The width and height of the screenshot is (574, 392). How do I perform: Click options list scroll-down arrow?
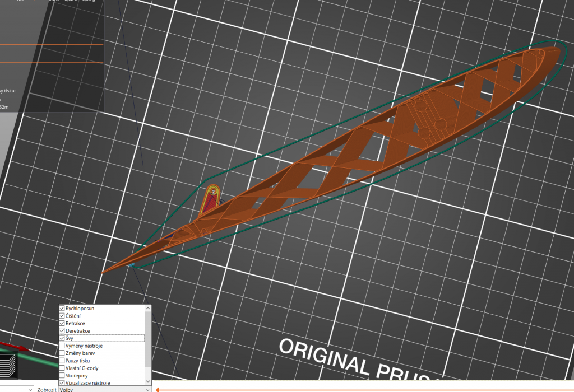tap(148, 382)
